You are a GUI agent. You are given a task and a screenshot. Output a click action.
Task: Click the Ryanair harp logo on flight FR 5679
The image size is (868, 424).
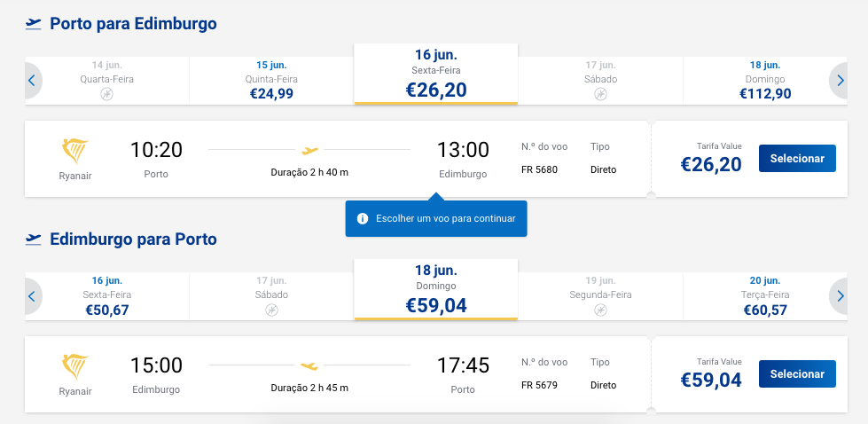coord(75,366)
